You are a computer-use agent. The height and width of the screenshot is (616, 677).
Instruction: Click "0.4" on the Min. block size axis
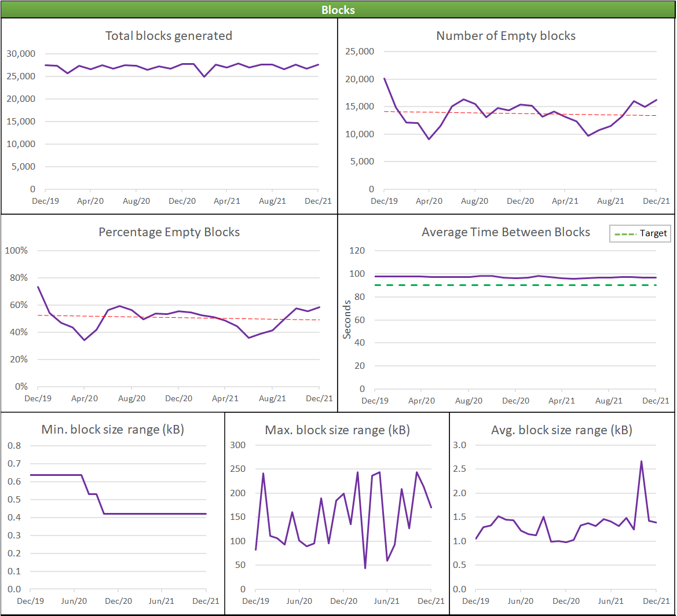[x=14, y=518]
